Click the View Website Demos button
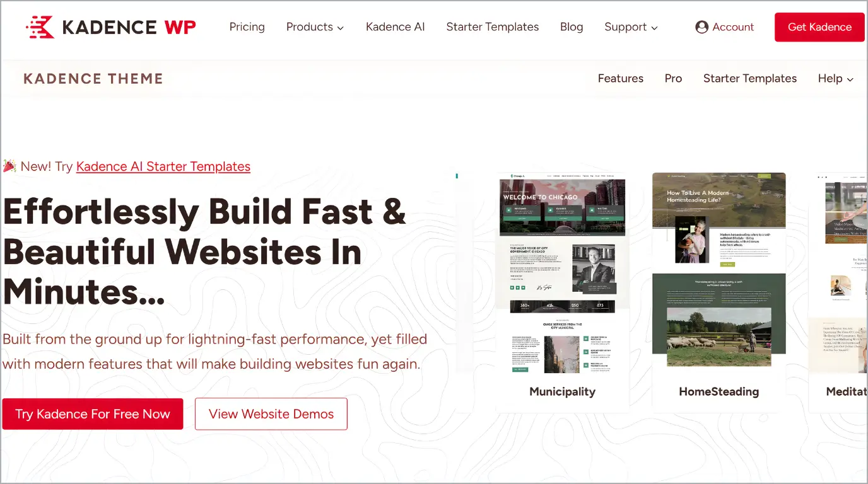Screen dimensions: 868x484 pos(271,414)
